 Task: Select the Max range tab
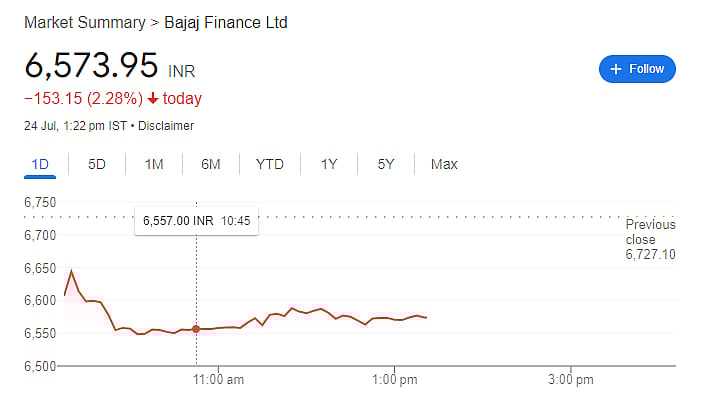[444, 164]
